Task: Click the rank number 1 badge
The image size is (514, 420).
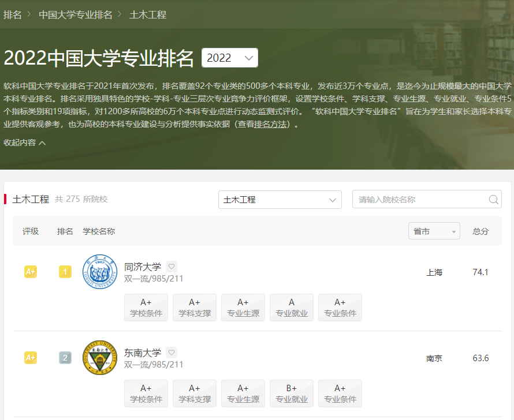Action: click(65, 271)
